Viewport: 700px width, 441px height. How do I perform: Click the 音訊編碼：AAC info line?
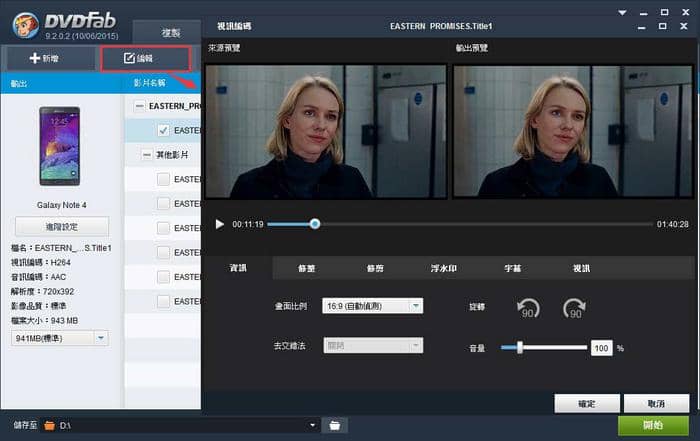38,277
